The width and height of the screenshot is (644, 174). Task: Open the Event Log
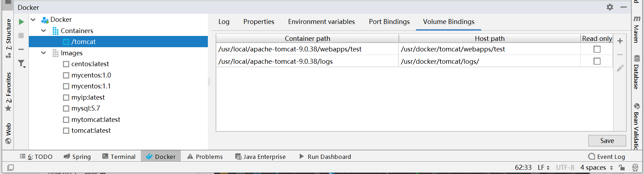pos(607,157)
